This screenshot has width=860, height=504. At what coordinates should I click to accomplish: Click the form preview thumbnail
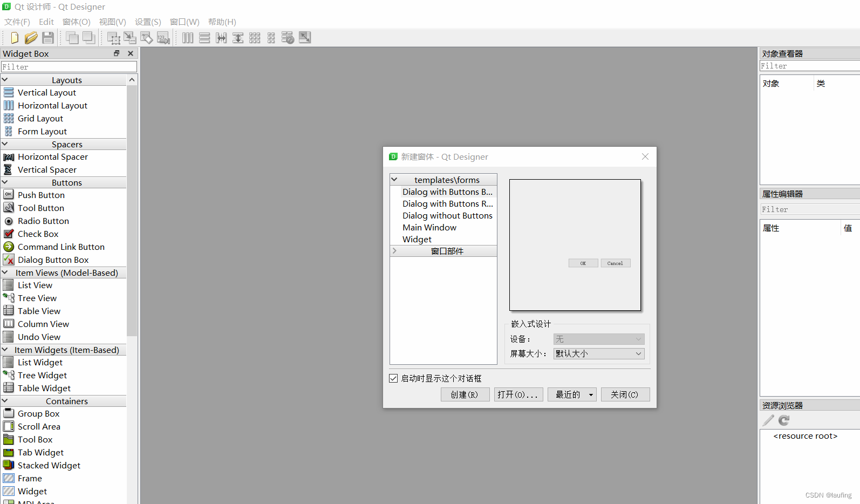coord(575,245)
